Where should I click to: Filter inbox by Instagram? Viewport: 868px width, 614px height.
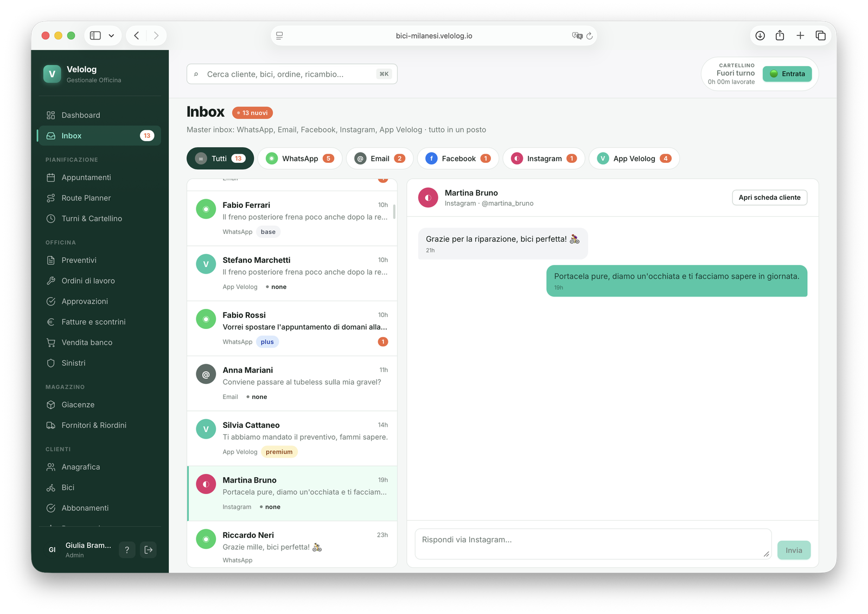[544, 159]
